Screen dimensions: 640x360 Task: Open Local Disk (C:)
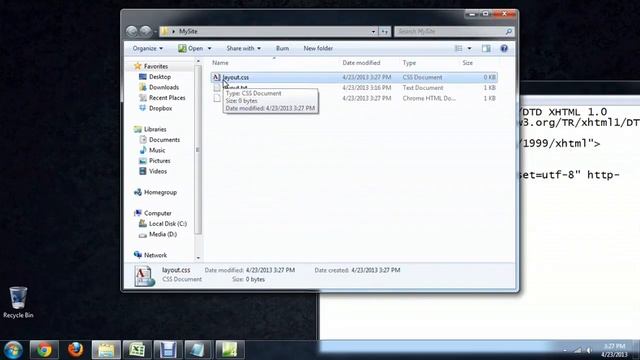[x=167, y=224]
